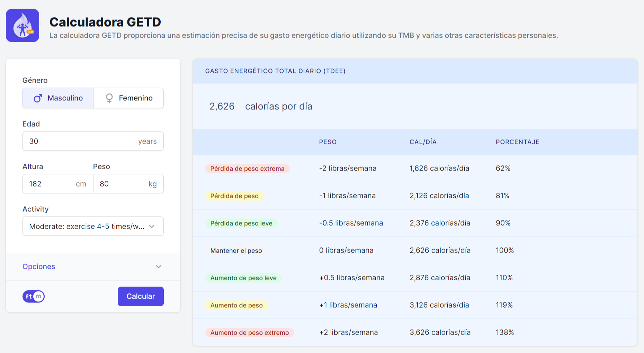
Task: Select Masculino gender option
Action: 58,98
